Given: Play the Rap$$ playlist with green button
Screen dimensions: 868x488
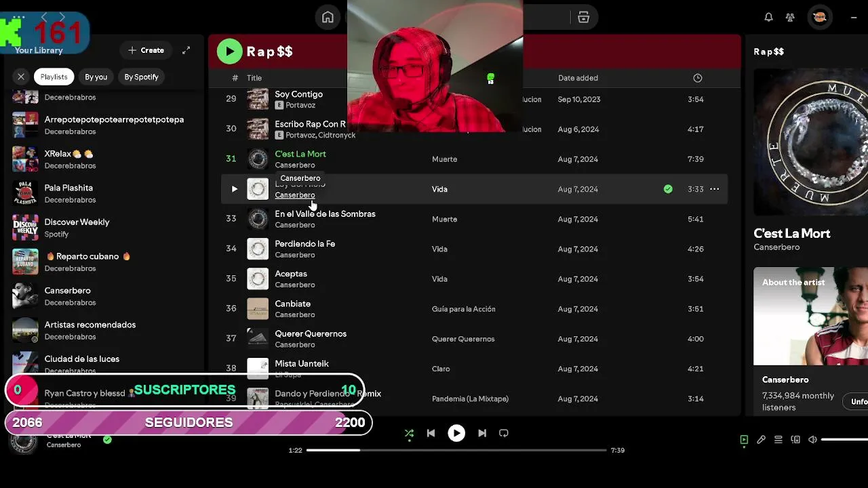Looking at the screenshot, I should [x=229, y=51].
